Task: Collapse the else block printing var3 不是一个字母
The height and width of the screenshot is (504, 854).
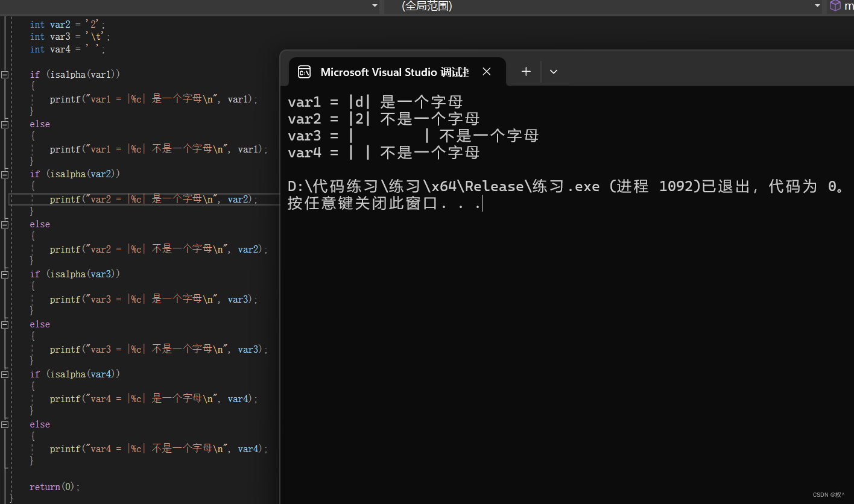Action: [x=5, y=325]
